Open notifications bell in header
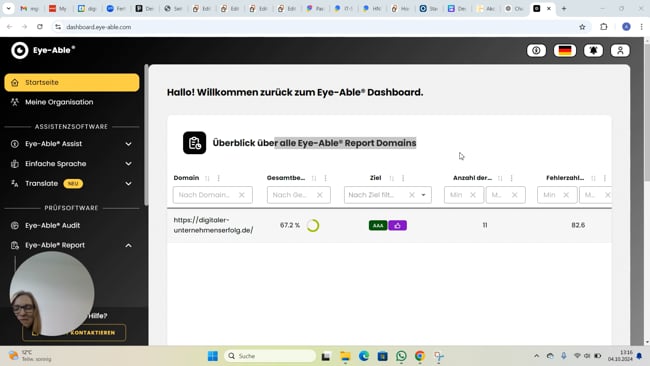The height and width of the screenshot is (366, 650). tap(593, 51)
